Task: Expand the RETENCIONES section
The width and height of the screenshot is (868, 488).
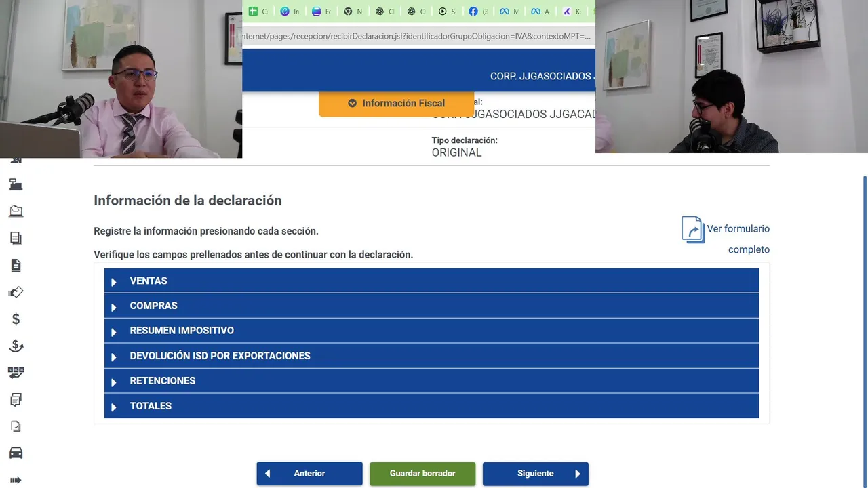Action: tap(431, 381)
